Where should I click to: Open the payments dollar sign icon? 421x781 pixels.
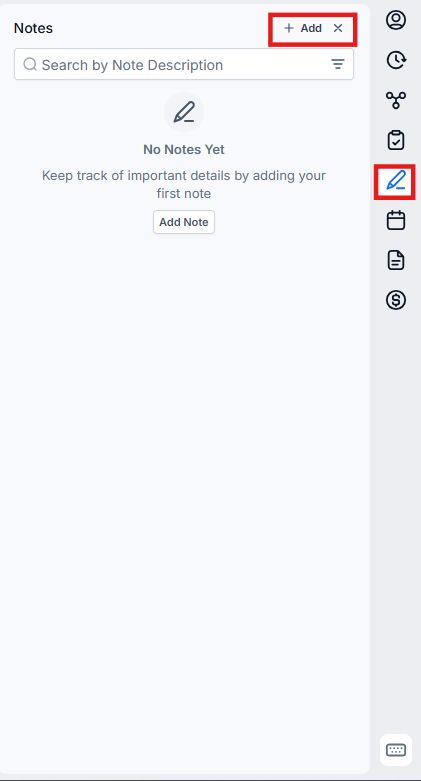click(396, 300)
